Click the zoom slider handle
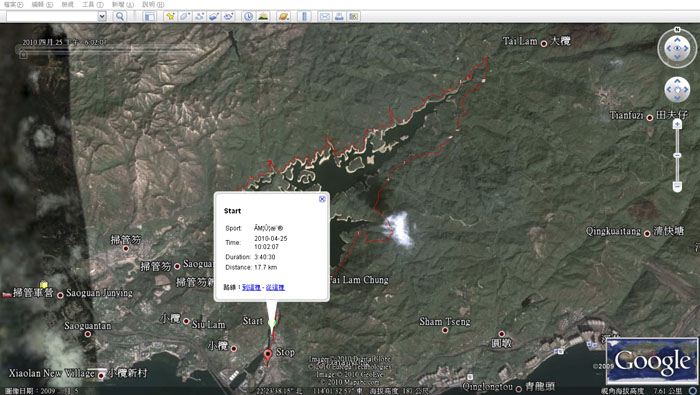This screenshot has width=700, height=395. [677, 155]
